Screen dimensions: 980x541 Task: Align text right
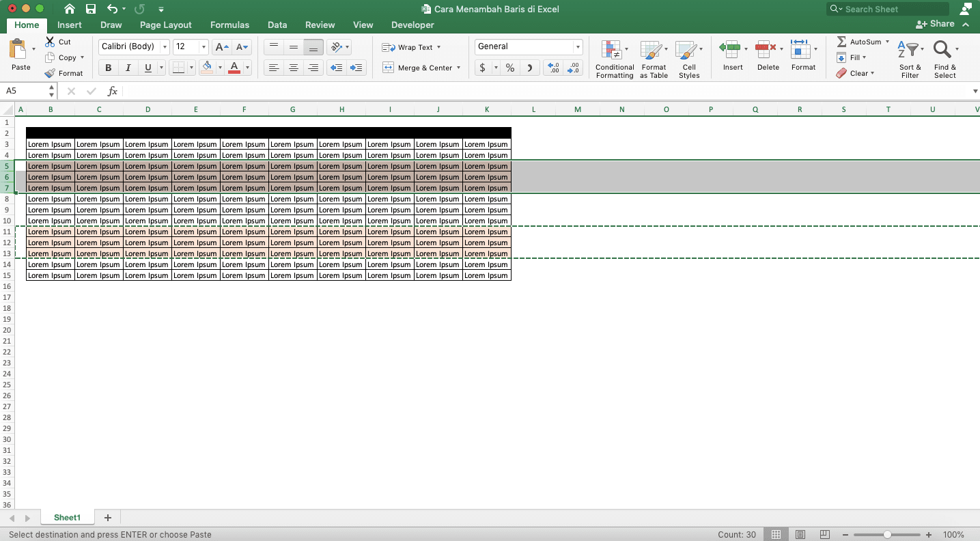(x=313, y=68)
